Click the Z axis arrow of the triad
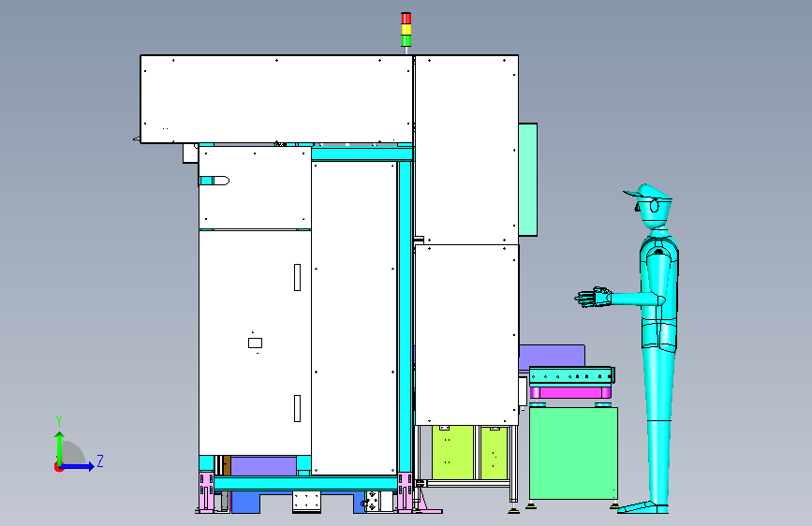Screen dimensions: 812x526 coord(78,466)
